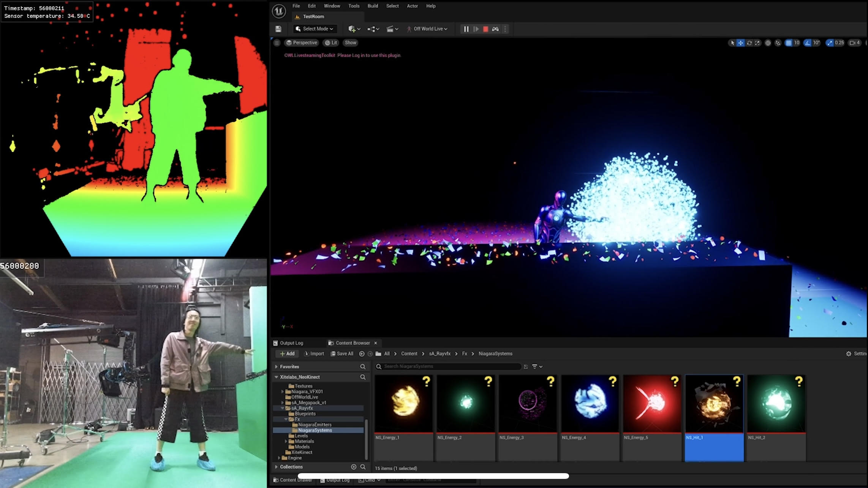Search icon in Favorites header
868x488 pixels.
(x=363, y=367)
